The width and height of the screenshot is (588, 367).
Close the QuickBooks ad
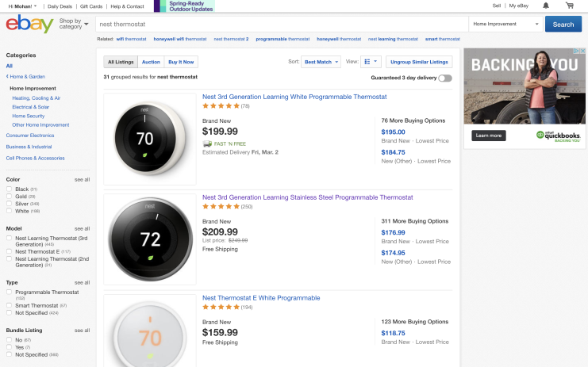582,51
